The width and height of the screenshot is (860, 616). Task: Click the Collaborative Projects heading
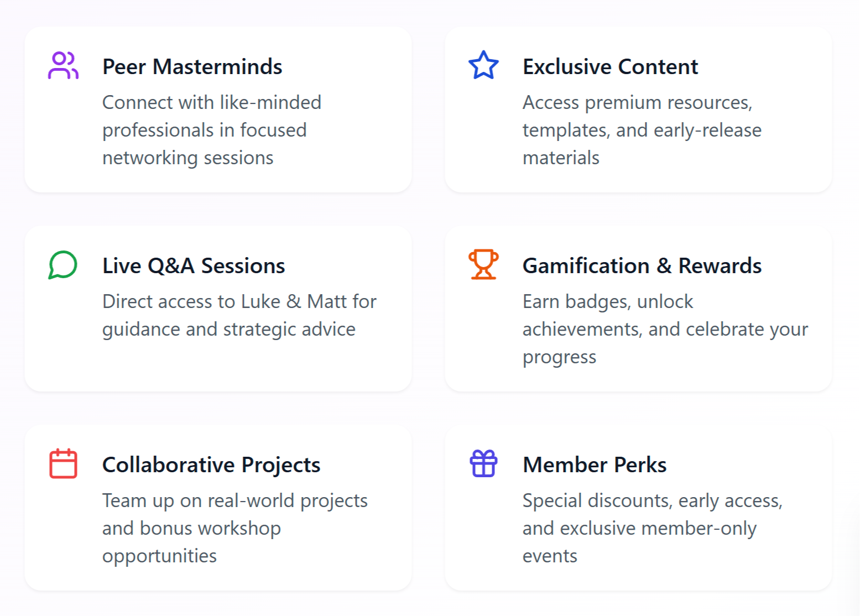211,465
